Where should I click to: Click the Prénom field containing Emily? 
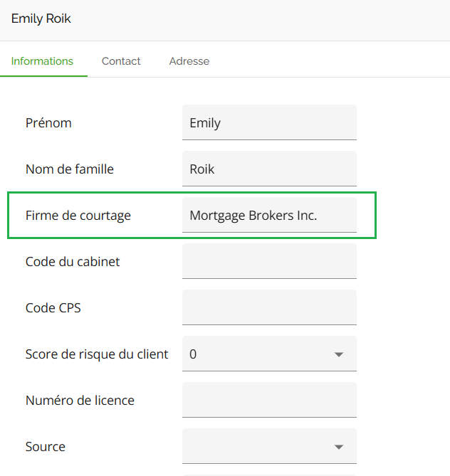(x=269, y=123)
